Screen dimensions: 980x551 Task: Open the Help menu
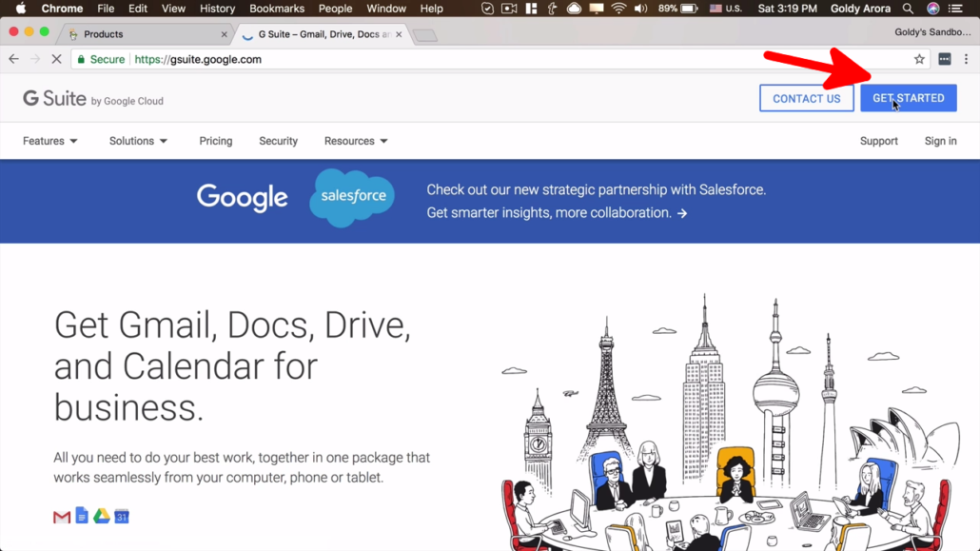tap(431, 9)
